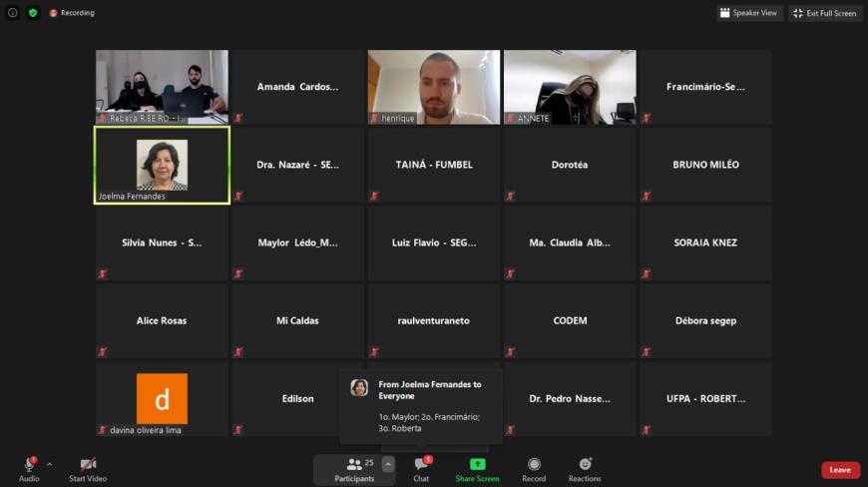Select the TAINÁ - FUMBEL participant tile

pos(433,165)
